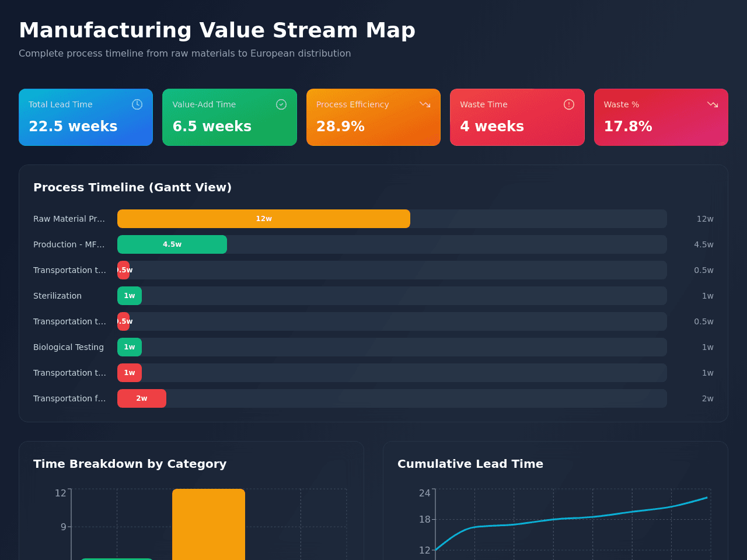Click the 'Cumulative Lead Time' heading

[x=470, y=464]
